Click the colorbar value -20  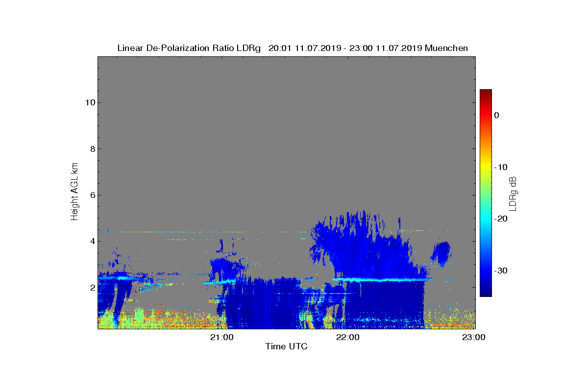pyautogui.click(x=501, y=219)
